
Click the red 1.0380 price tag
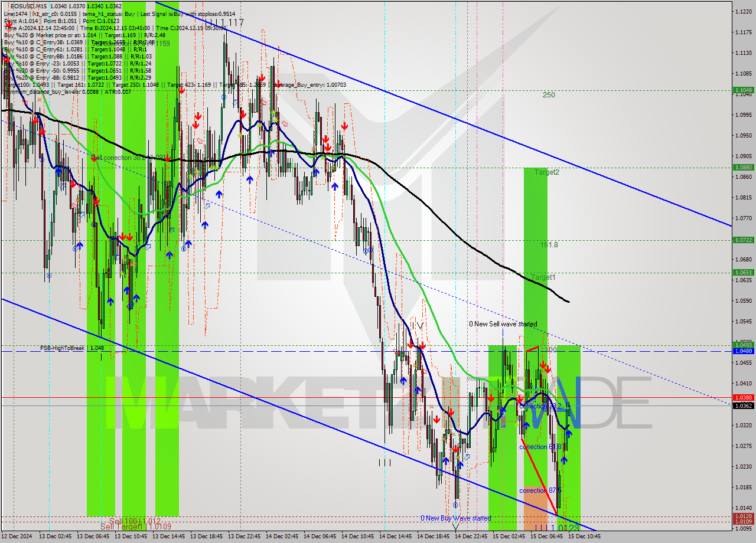coord(743,398)
